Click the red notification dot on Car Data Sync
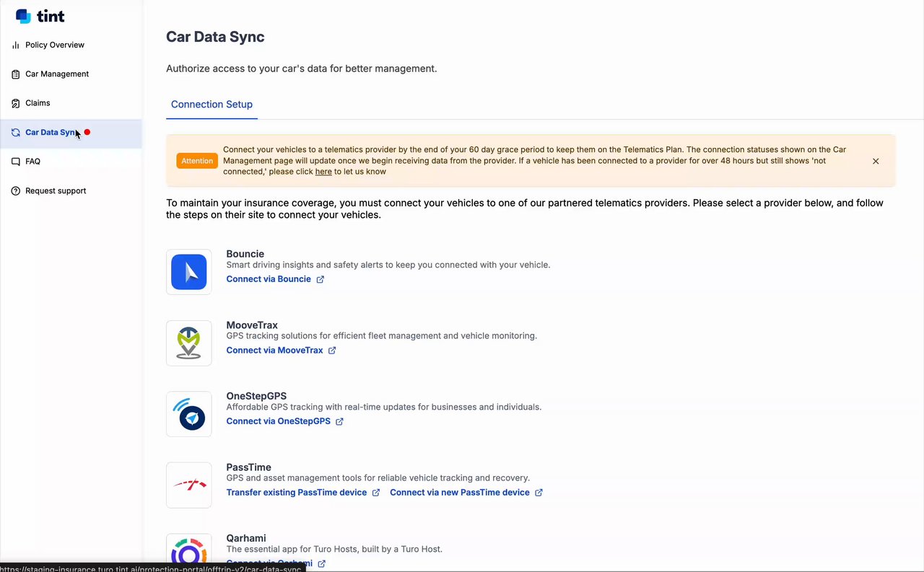 pos(87,132)
